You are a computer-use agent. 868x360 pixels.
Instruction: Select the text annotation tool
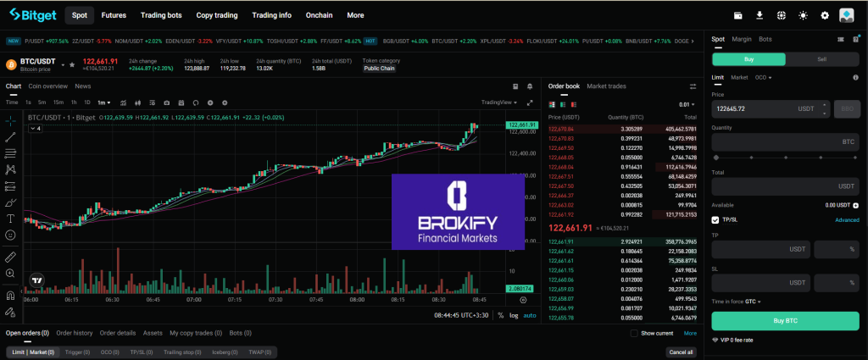[10, 218]
